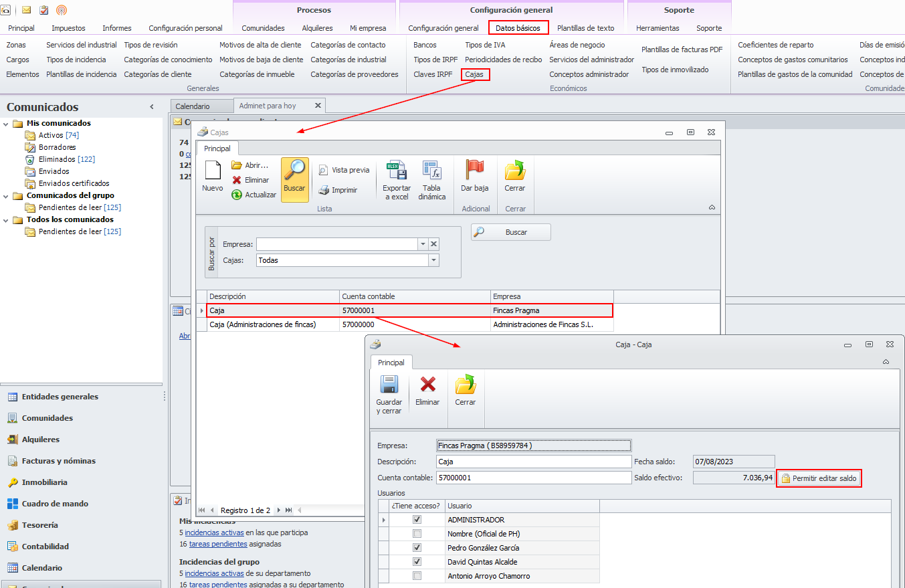The width and height of the screenshot is (905, 588).
Task: Click Abrir... in the Cajas toolbar
Action: click(249, 165)
